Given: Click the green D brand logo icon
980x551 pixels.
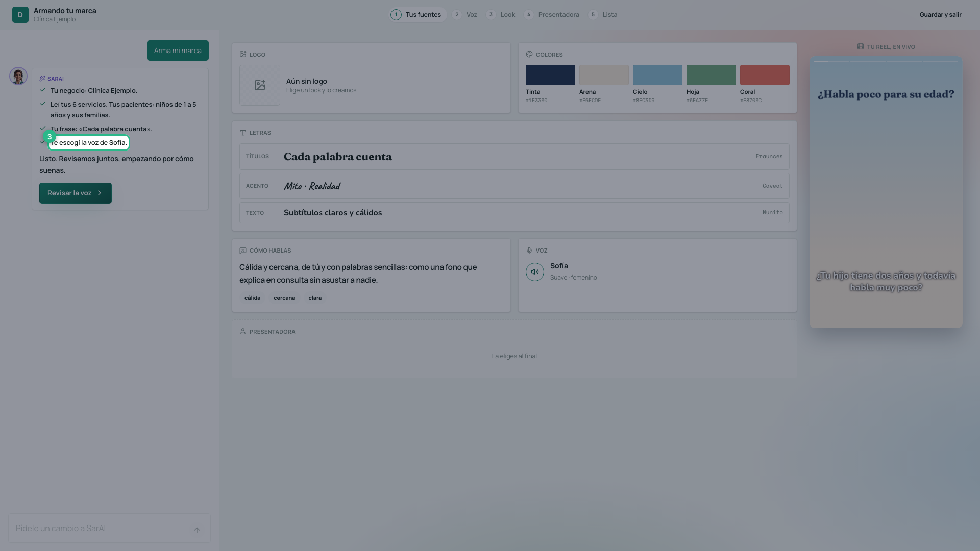Looking at the screenshot, I should pos(20,15).
